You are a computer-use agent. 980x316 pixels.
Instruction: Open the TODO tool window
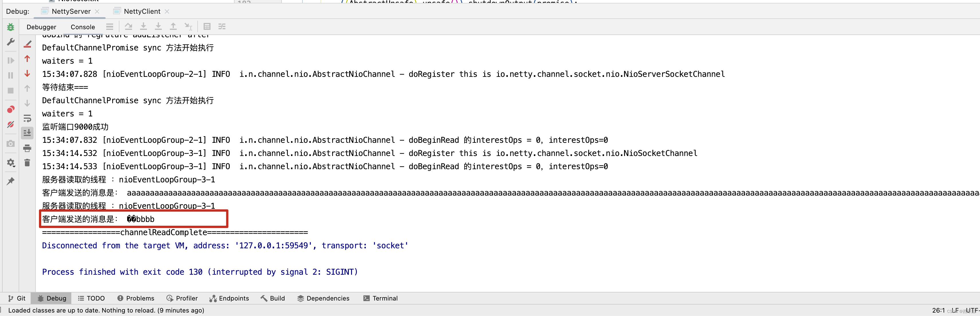tap(91, 299)
